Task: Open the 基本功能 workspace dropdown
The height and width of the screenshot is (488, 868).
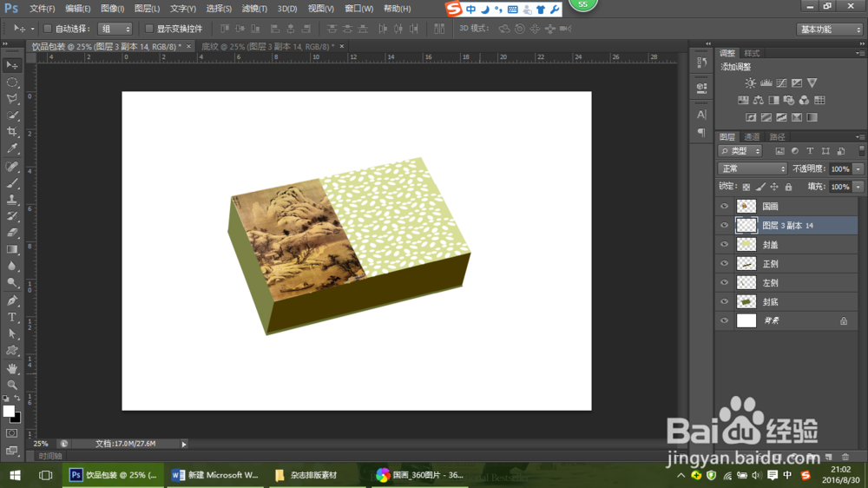Action: click(829, 30)
